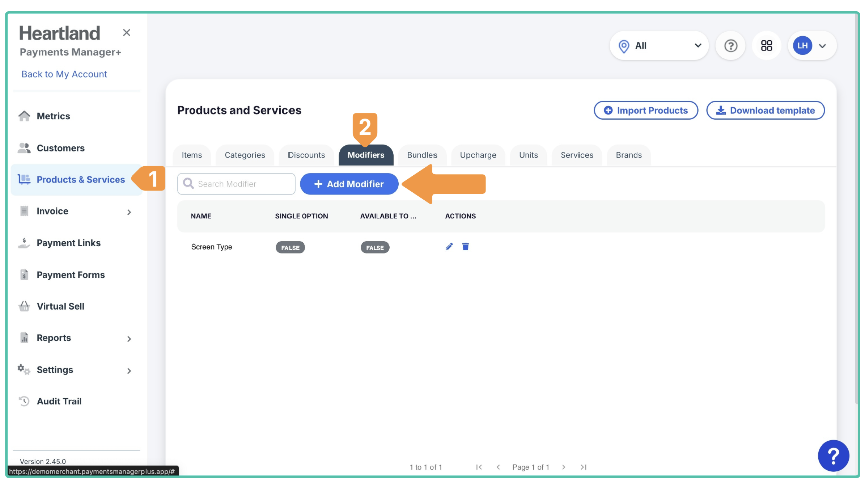Go to next page arrow in pagination
This screenshot has width=868, height=487.
point(564,467)
